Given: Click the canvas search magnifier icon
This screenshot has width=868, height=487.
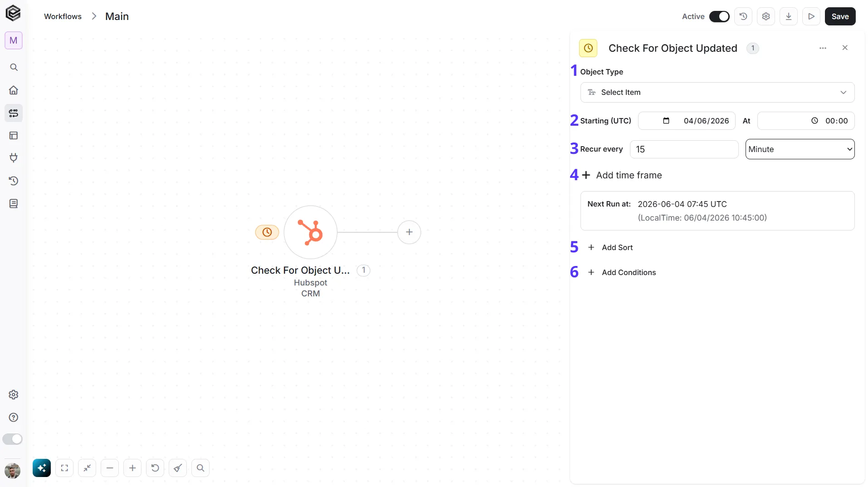Looking at the screenshot, I should (x=200, y=468).
